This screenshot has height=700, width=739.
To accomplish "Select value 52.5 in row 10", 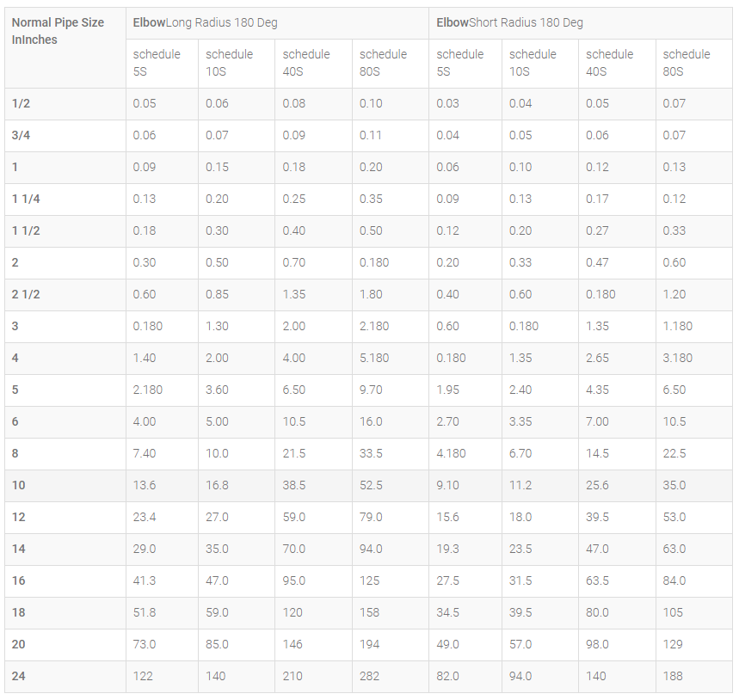I will 371,485.
